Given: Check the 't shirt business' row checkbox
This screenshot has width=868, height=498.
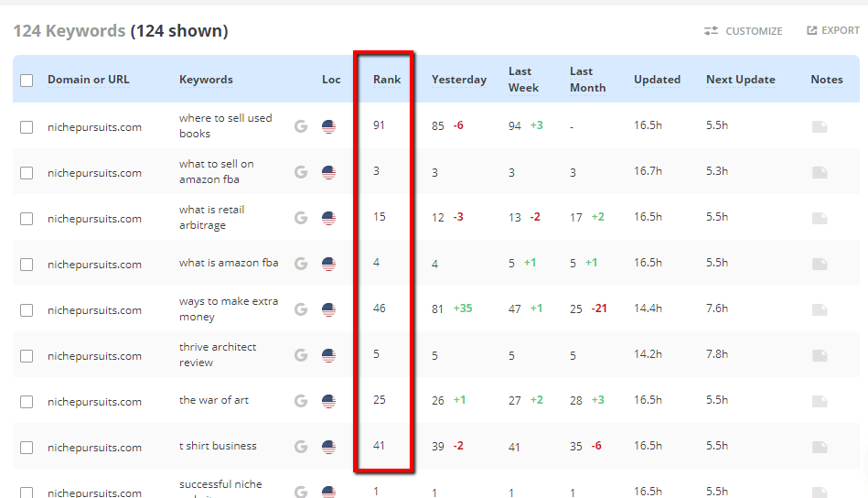Looking at the screenshot, I should pos(27,447).
